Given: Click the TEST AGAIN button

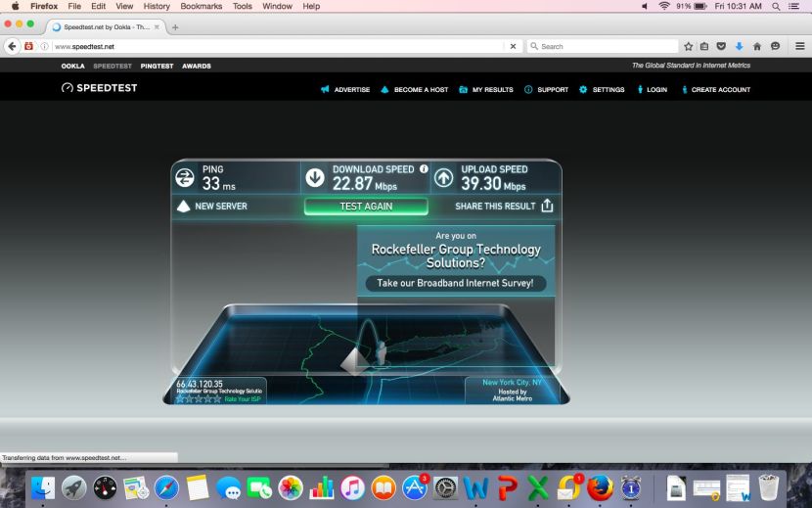Looking at the screenshot, I should (366, 207).
